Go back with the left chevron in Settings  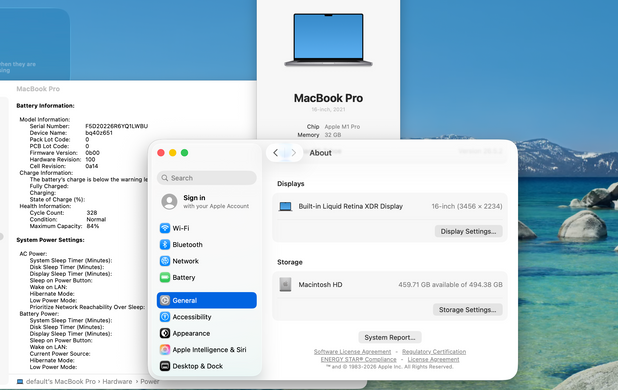[275, 153]
